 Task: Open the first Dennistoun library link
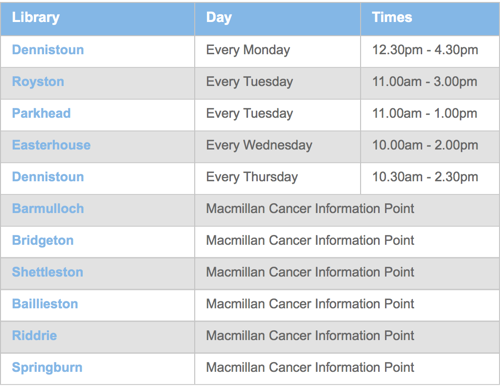48,50
